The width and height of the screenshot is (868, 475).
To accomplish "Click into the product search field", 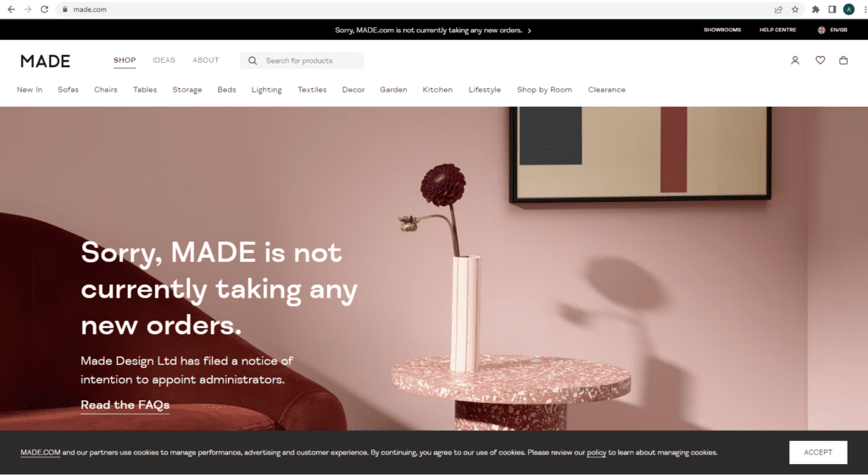I will click(x=303, y=61).
